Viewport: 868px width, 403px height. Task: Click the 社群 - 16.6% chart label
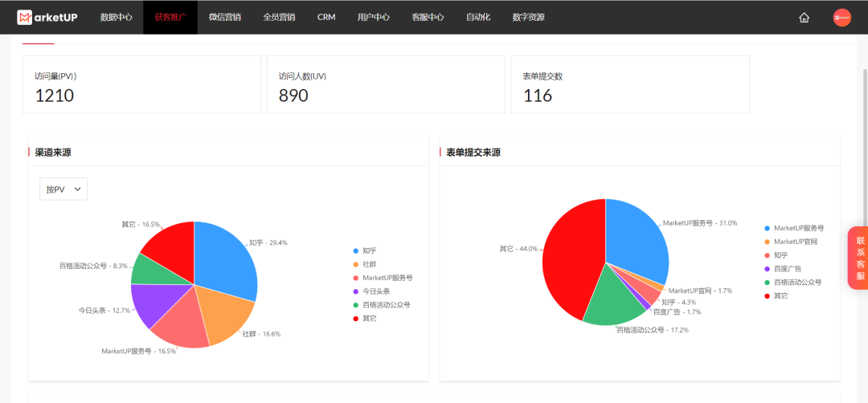point(261,334)
